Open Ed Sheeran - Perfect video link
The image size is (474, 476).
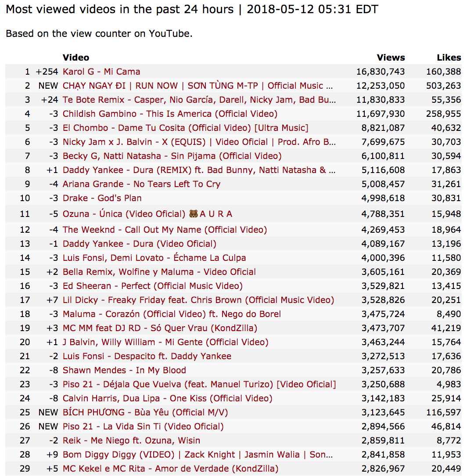[x=152, y=286]
